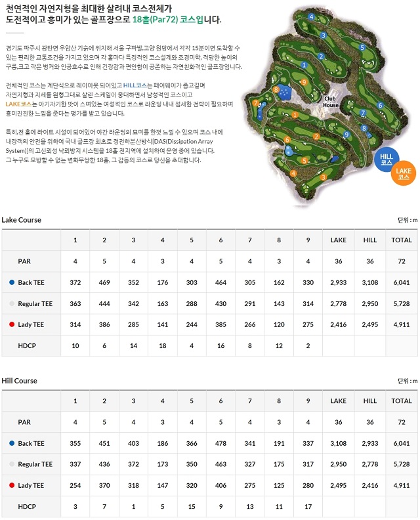Viewport: 420px width, 520px height.
Task: Click Lake Course Lady TEE total 4,911
Action: point(402,324)
